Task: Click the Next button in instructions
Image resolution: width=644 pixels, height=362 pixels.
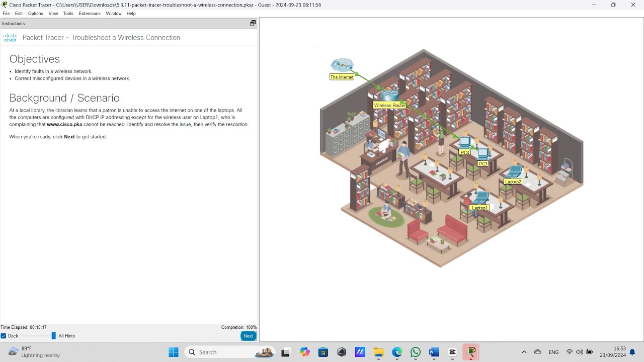Action: pyautogui.click(x=248, y=336)
